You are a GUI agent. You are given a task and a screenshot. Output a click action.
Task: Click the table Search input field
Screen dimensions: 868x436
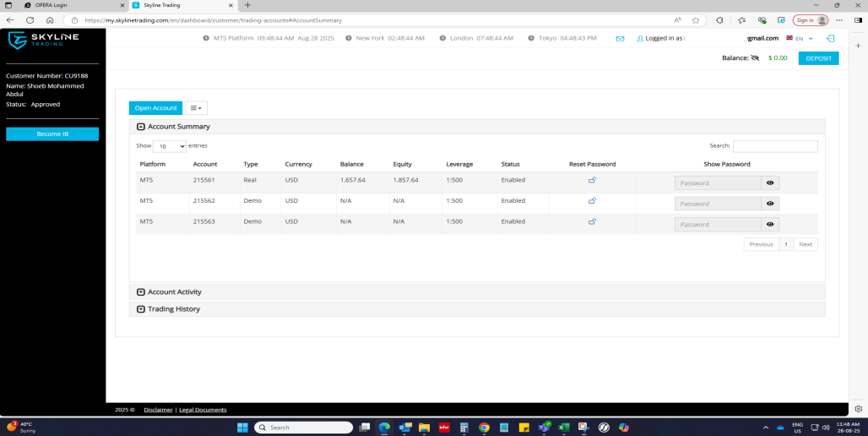coord(775,146)
